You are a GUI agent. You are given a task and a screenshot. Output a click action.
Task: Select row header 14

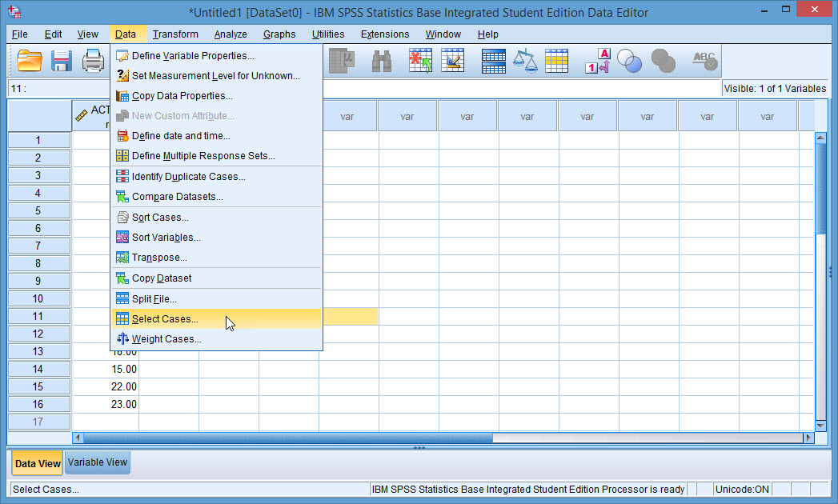[x=38, y=369]
